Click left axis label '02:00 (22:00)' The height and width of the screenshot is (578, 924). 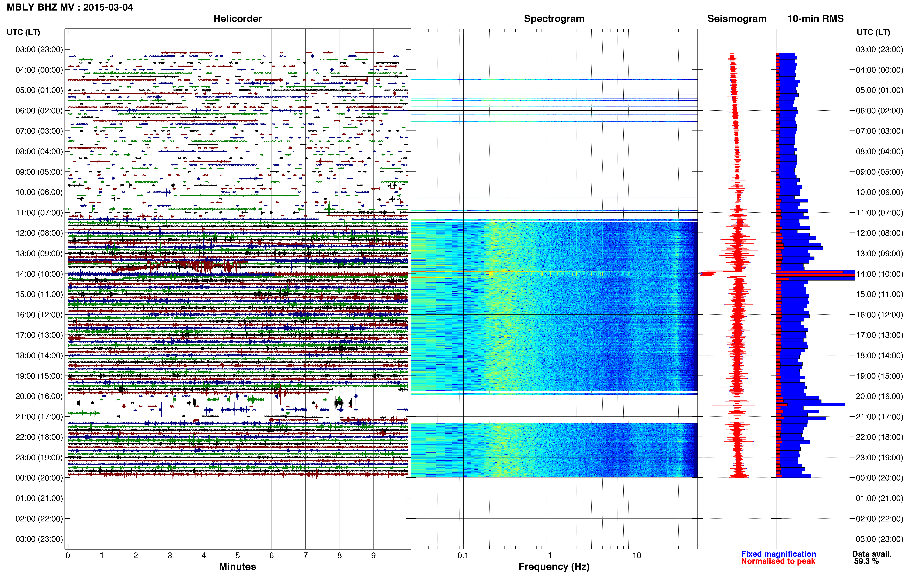(39, 519)
